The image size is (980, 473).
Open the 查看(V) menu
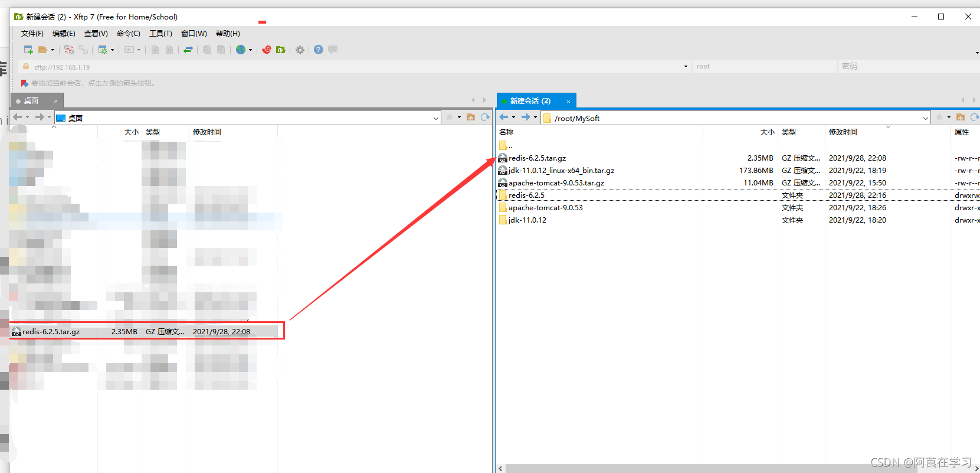pyautogui.click(x=96, y=34)
